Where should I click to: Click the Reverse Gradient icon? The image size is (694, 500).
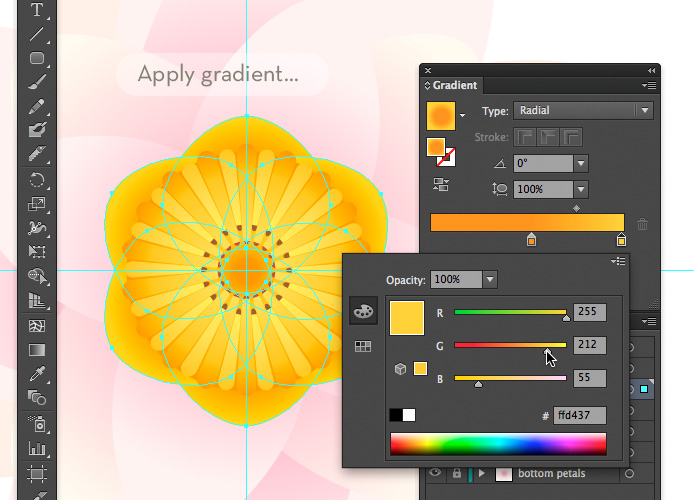click(441, 185)
